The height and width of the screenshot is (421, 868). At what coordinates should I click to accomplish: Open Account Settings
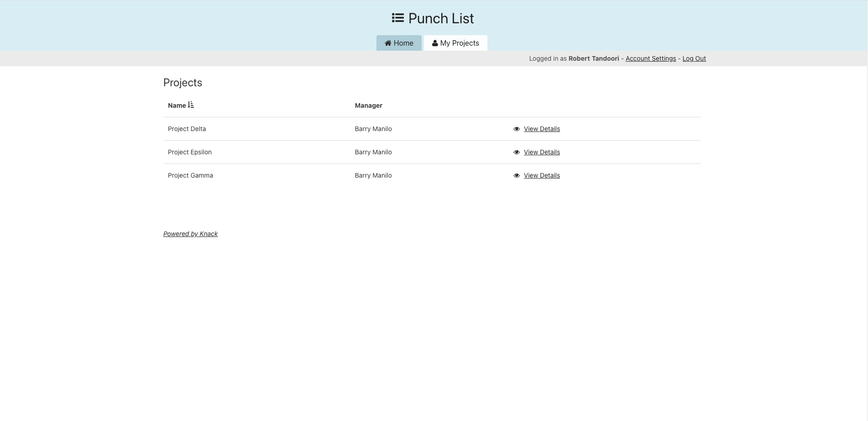click(651, 58)
